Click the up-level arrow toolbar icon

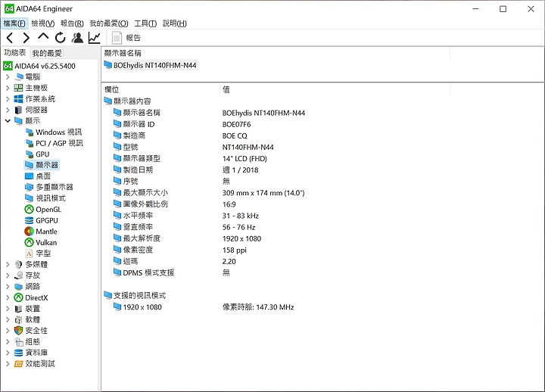(43, 36)
